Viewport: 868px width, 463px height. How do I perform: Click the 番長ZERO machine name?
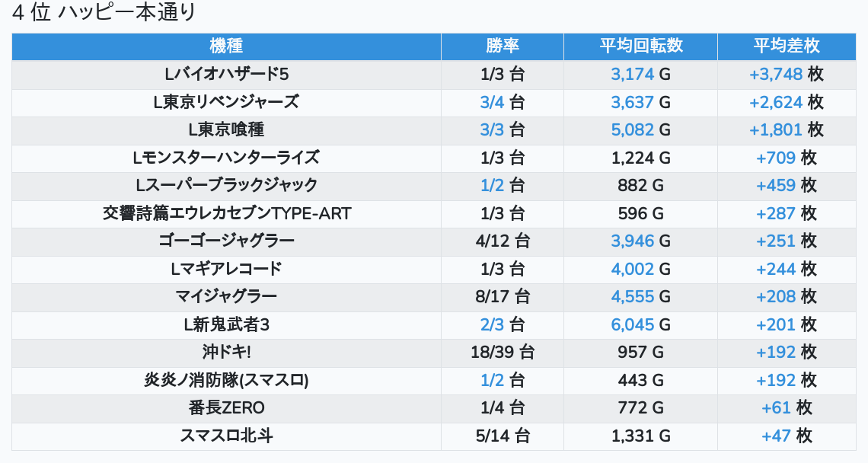coord(226,407)
